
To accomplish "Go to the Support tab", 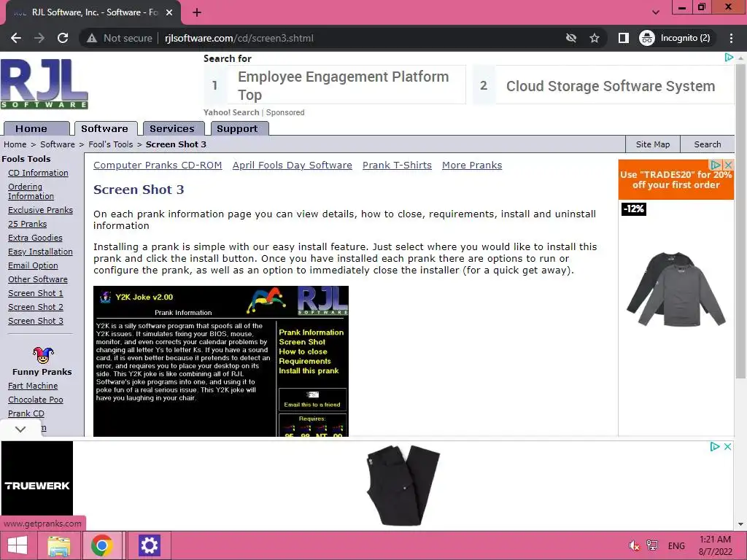I will pyautogui.click(x=239, y=128).
